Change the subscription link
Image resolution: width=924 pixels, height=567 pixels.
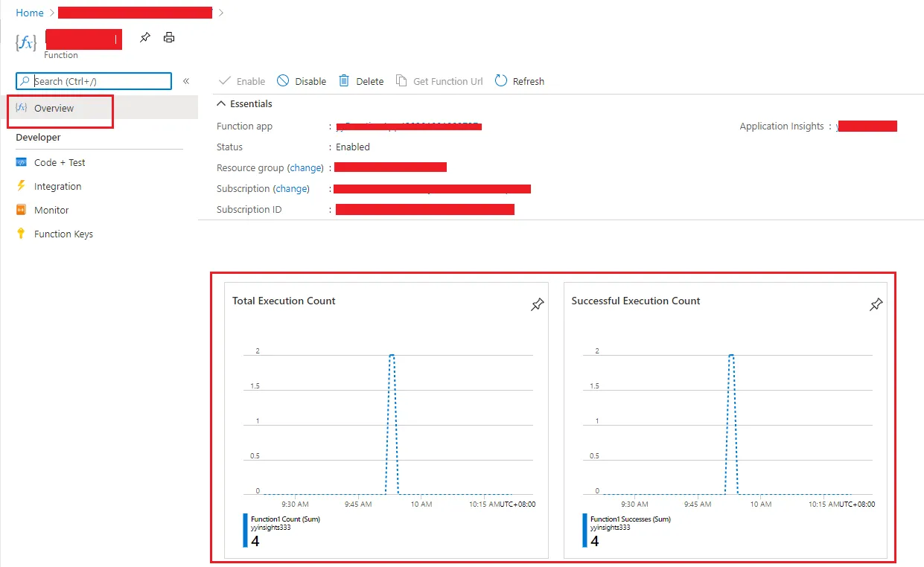point(292,189)
